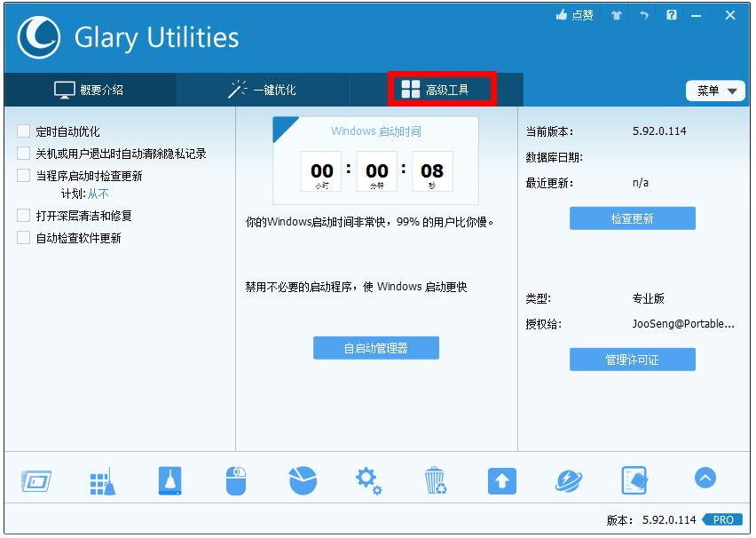Open the registry cleaner brush icon
756x538 pixels.
pos(103,479)
